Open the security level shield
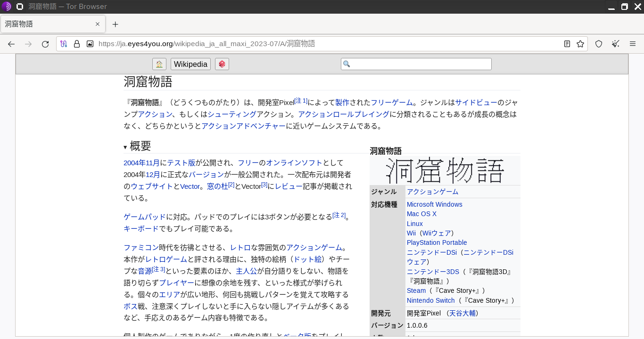Viewport: 644px width, 339px height. click(x=599, y=44)
